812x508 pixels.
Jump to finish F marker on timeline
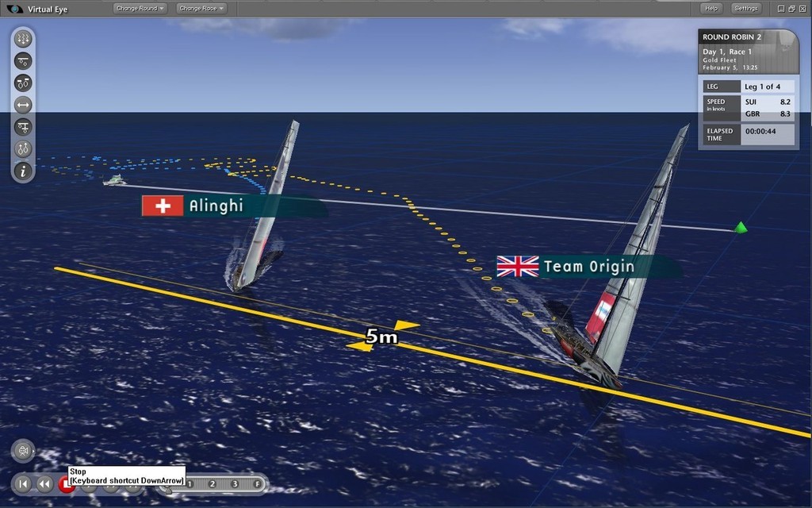click(258, 484)
